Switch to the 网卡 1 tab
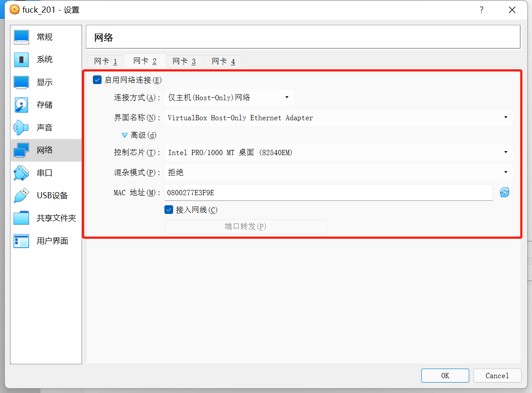The width and height of the screenshot is (532, 393). coord(106,61)
